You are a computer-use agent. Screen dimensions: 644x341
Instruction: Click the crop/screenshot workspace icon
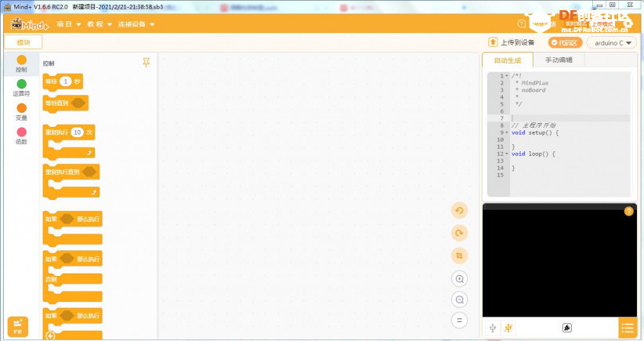[460, 256]
